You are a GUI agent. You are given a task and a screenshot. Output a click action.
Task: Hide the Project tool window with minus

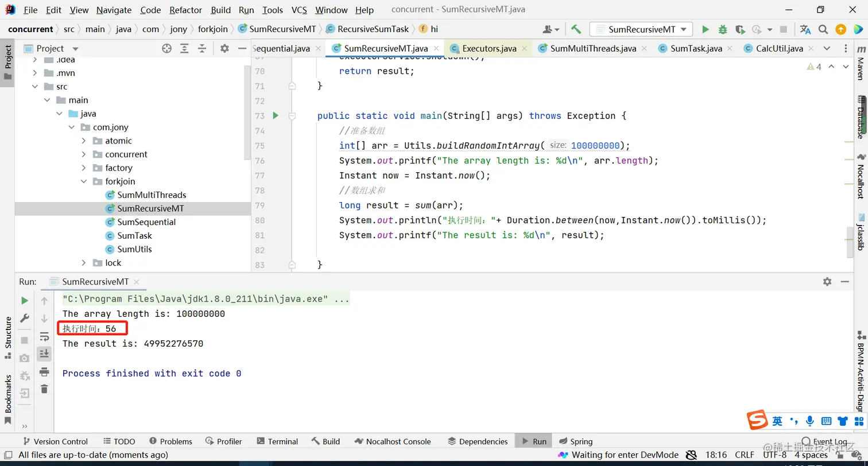242,49
